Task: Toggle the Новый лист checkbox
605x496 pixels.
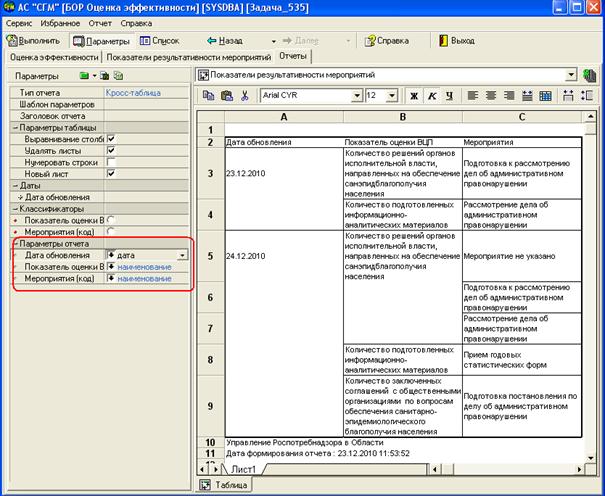Action: (111, 174)
